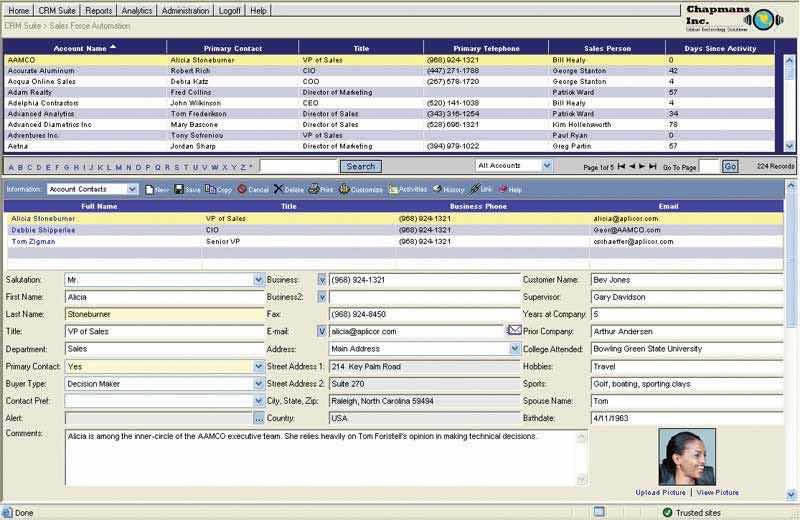Click the Go button next to page field
This screenshot has height=520, width=800.
click(x=729, y=167)
